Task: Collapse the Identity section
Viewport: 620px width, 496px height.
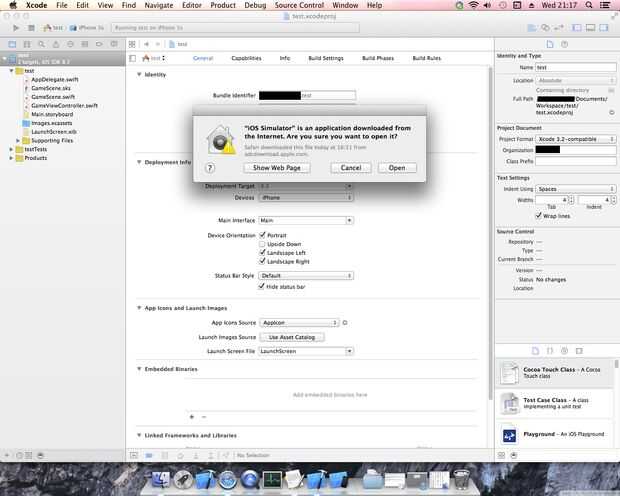Action: (139, 74)
